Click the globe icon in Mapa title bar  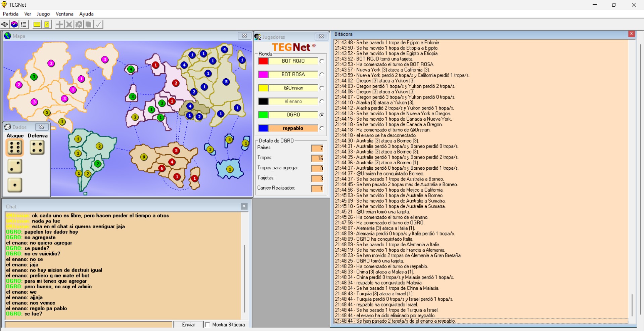pyautogui.click(x=8, y=36)
